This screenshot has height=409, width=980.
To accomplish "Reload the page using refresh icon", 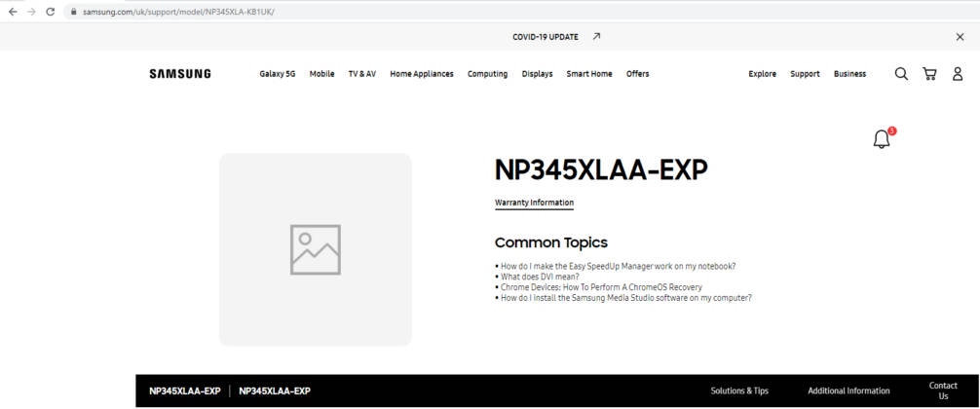I will 50,12.
